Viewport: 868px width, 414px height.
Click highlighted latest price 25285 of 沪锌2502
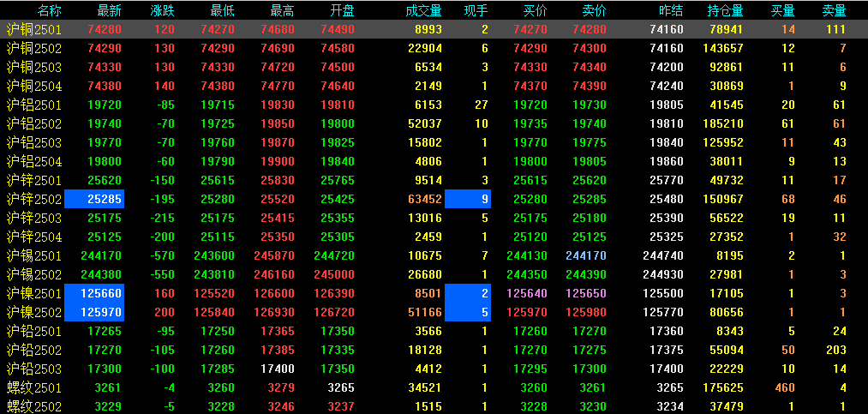[x=105, y=199]
